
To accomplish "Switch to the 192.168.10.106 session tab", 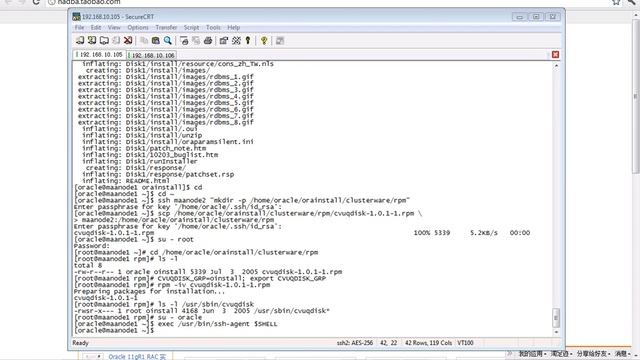I will 151,55.
